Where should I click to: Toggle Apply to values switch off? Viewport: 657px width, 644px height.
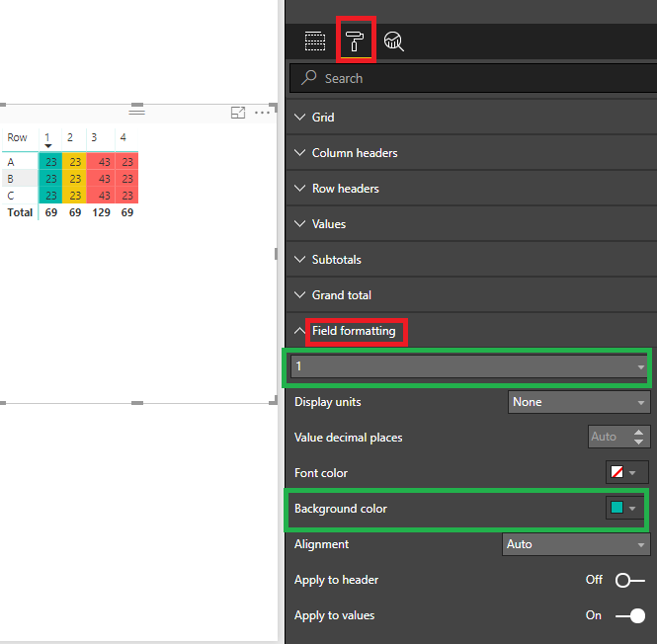(629, 616)
